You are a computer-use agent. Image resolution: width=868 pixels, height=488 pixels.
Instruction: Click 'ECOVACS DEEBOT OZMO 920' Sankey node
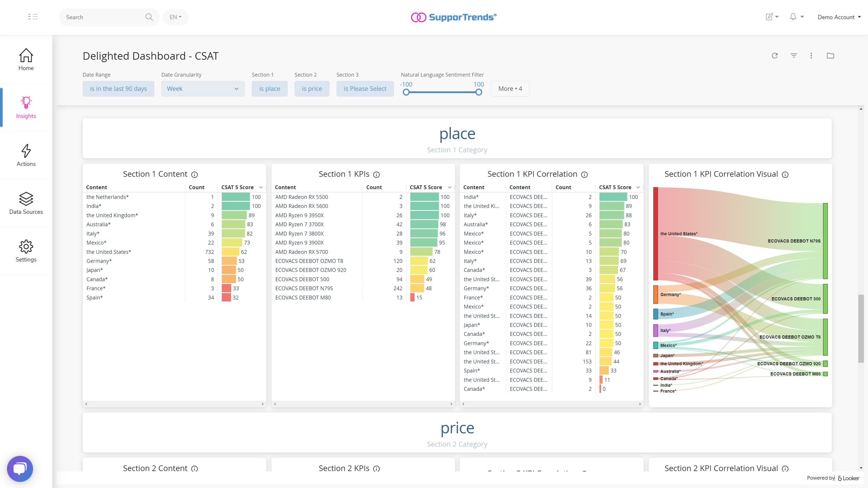[x=825, y=364]
